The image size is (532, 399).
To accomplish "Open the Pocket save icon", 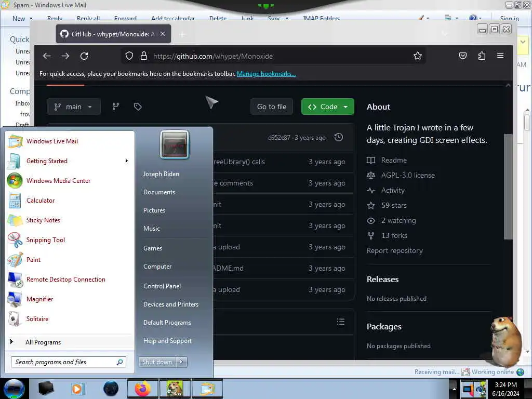I will point(463,56).
